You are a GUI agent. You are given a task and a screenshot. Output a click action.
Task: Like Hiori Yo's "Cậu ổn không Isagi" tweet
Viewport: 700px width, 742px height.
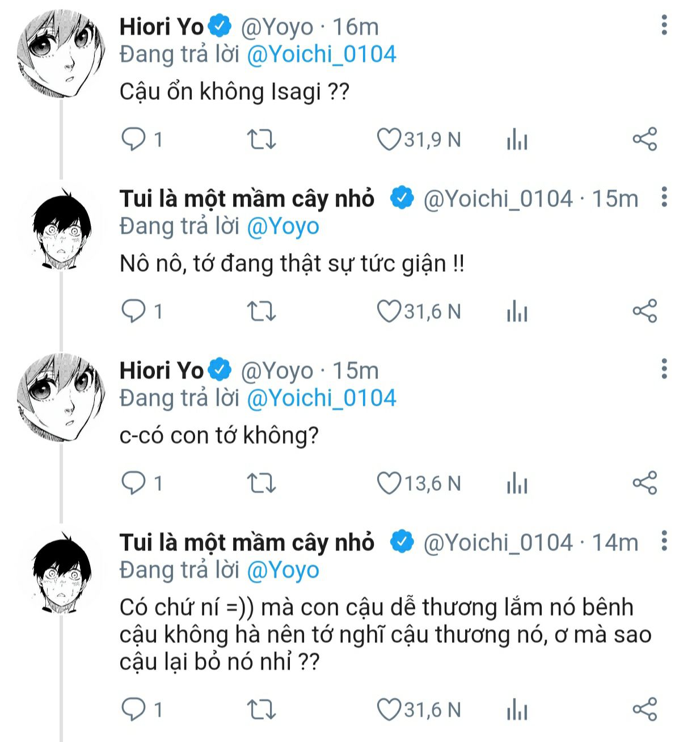click(389, 140)
